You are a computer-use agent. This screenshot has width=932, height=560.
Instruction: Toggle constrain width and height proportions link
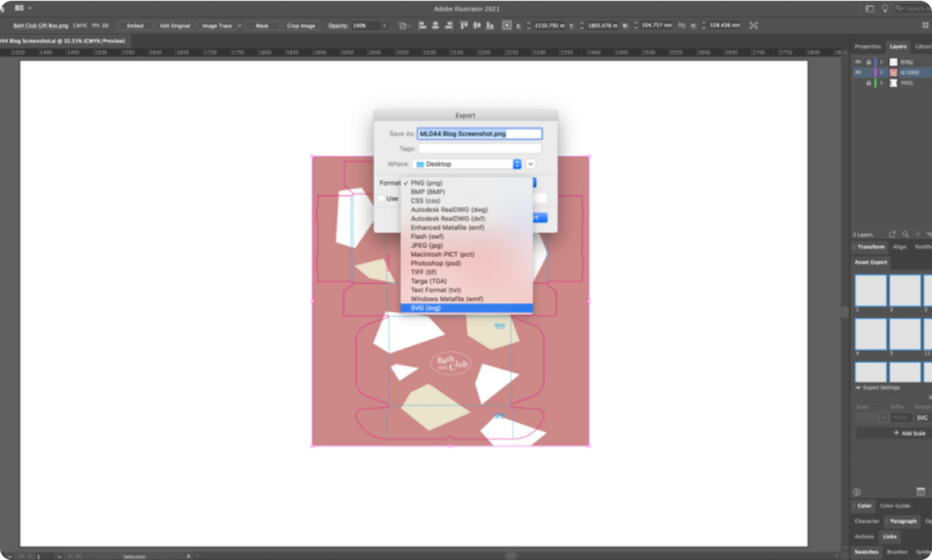tap(682, 25)
